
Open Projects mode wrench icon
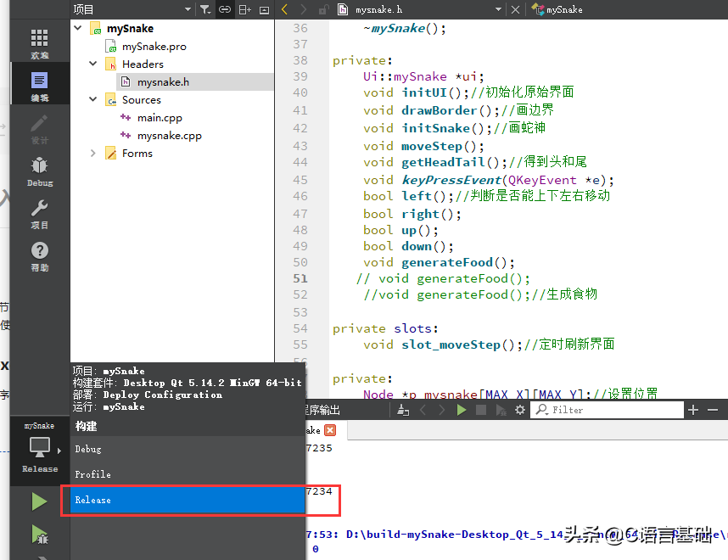coord(40,214)
